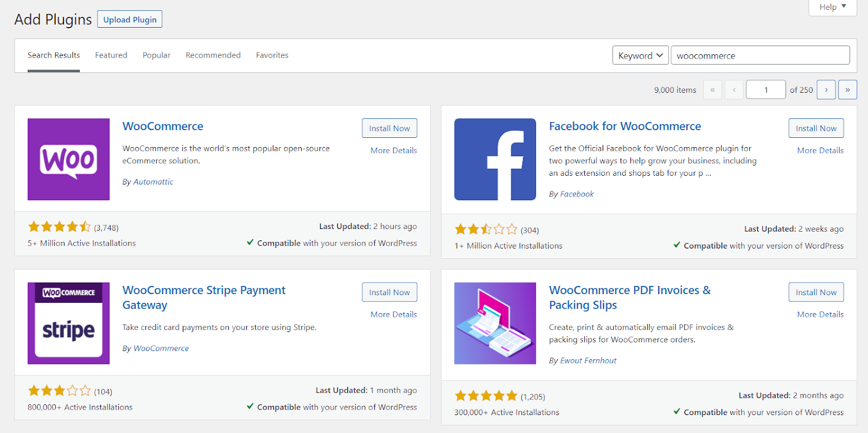Click the Facebook for WooCommerce star rating
Screen dimensions: 868x433
[x=486, y=230]
